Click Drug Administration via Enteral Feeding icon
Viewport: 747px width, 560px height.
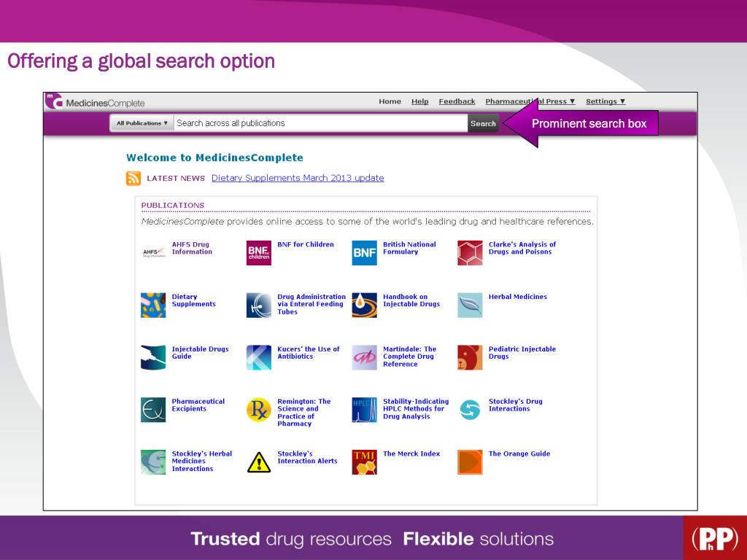click(x=259, y=305)
